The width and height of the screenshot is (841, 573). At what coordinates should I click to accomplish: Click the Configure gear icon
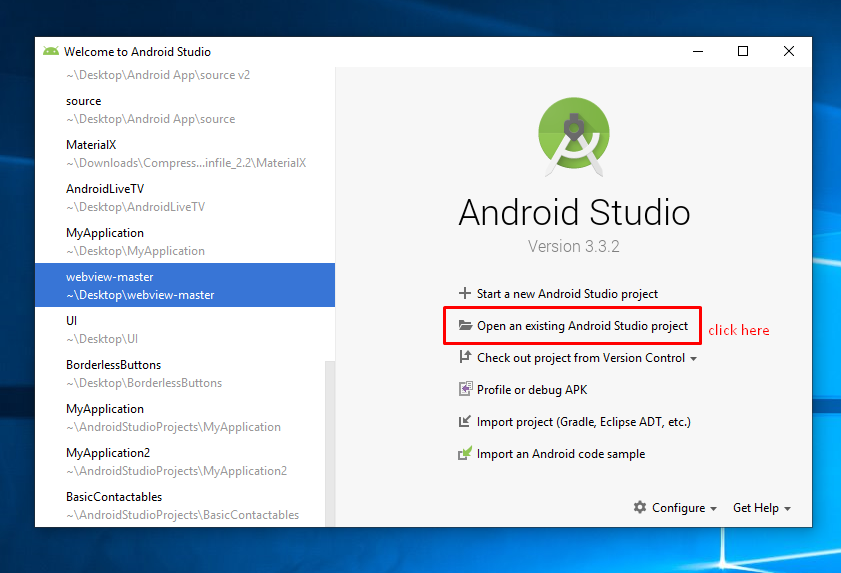coord(640,507)
